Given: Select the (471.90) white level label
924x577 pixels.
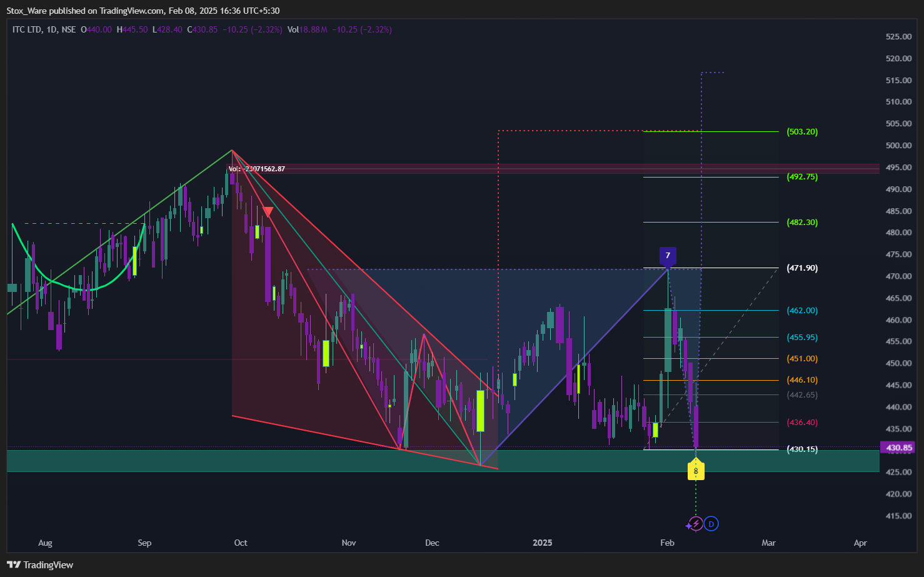Looking at the screenshot, I should 802,268.
